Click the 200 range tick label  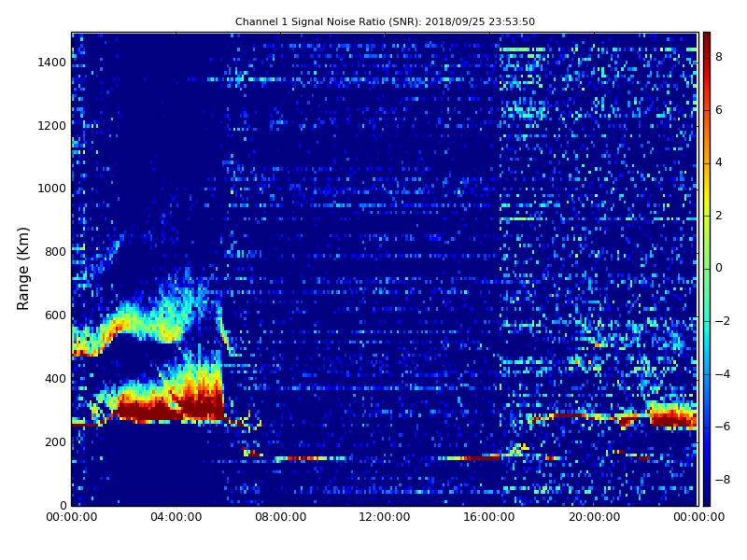point(55,441)
